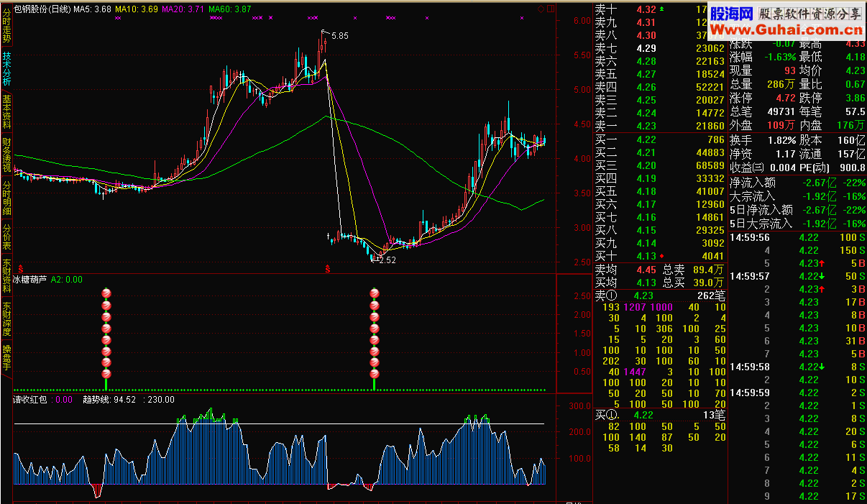Select the 卖一 order row at 4.23
Screen dimensions: 867x504
(x=660, y=126)
